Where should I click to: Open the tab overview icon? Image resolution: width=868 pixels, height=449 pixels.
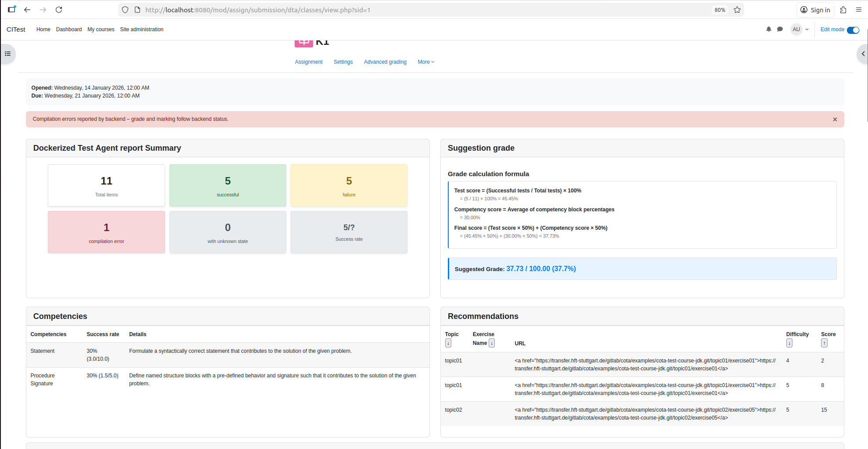tap(12, 9)
